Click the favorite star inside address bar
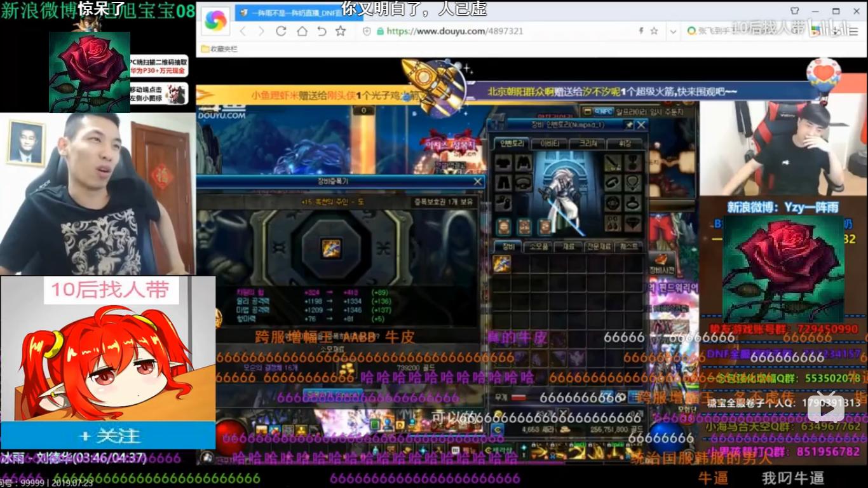Screen dimensions: 868x488 (654, 31)
